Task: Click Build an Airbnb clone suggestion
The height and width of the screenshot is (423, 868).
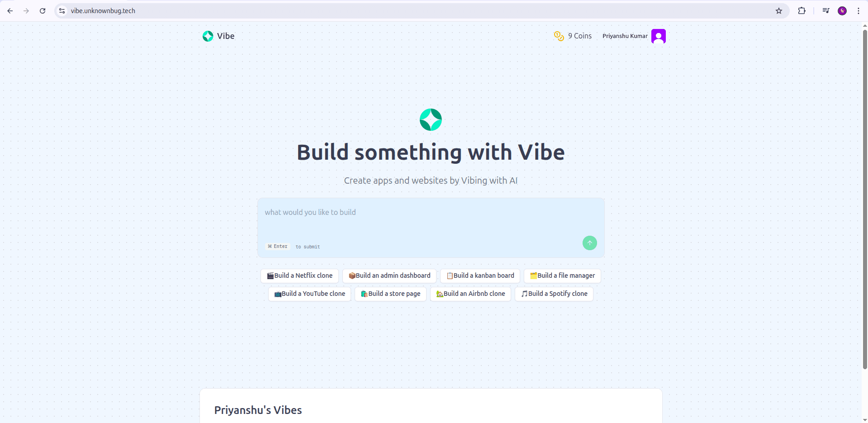Action: coord(470,294)
